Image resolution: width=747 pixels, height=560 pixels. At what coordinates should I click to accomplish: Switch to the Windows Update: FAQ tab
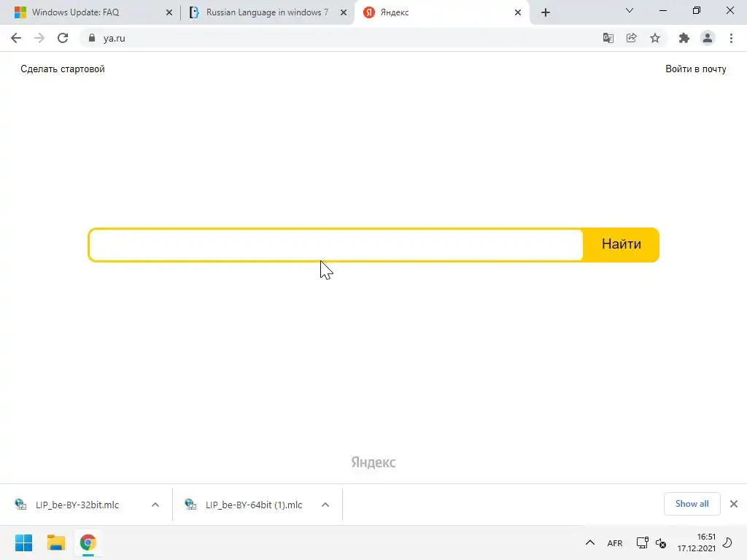(x=93, y=12)
